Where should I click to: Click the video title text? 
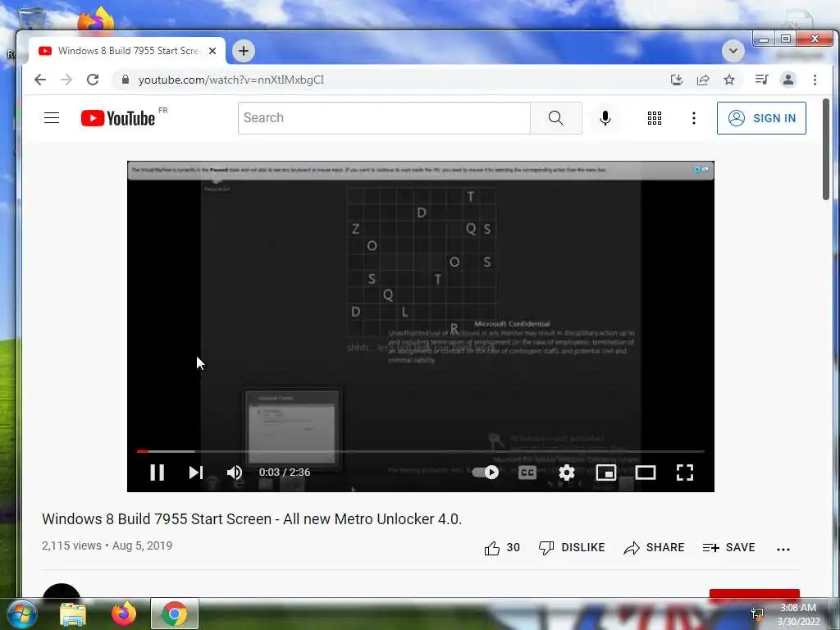tap(252, 518)
